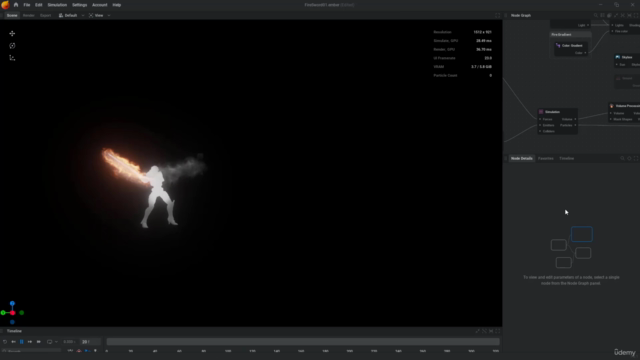Click the Simulation node Emitters input pin
Image resolution: width=640 pixels, height=360 pixels.
[x=540, y=125]
